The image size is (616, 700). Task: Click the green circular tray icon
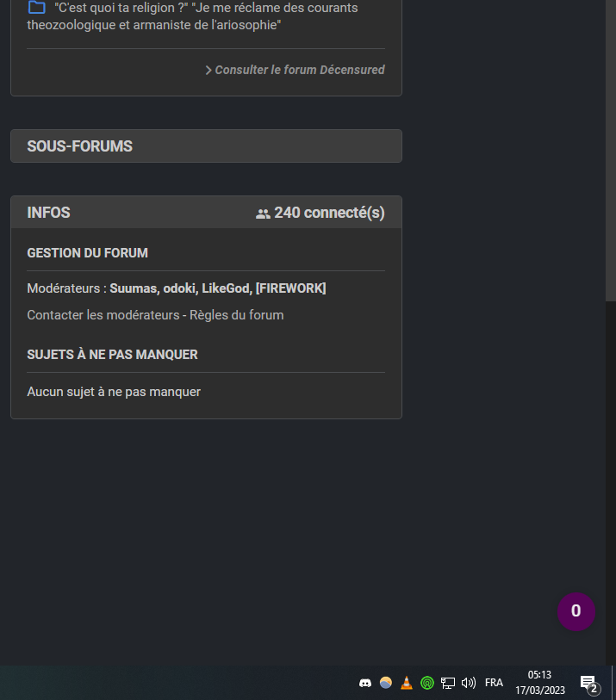point(426,683)
